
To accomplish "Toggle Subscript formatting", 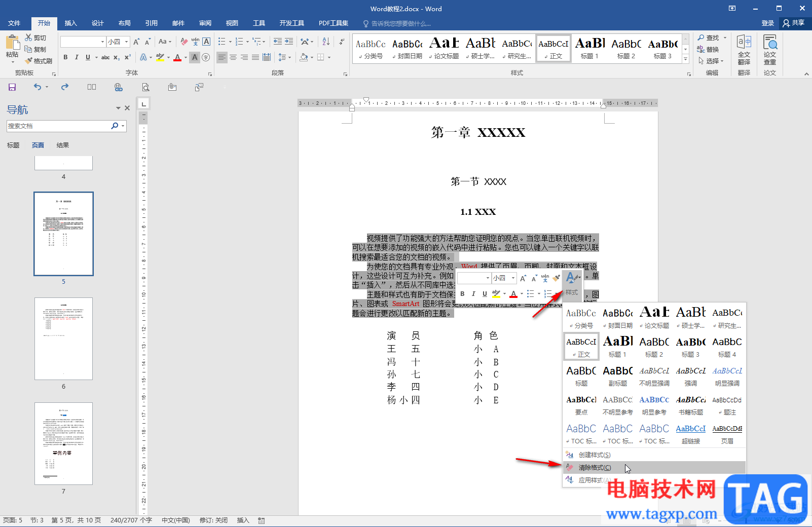I will [117, 57].
